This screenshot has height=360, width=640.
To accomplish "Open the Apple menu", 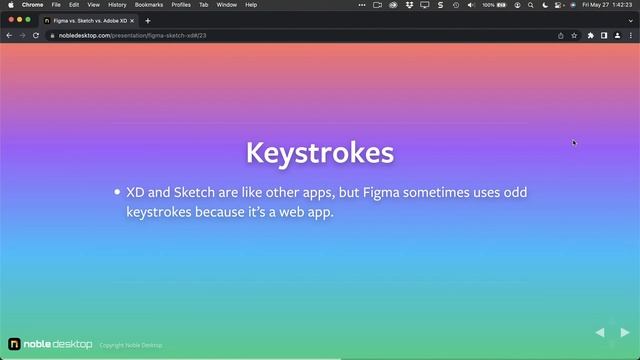I will 11,5.
